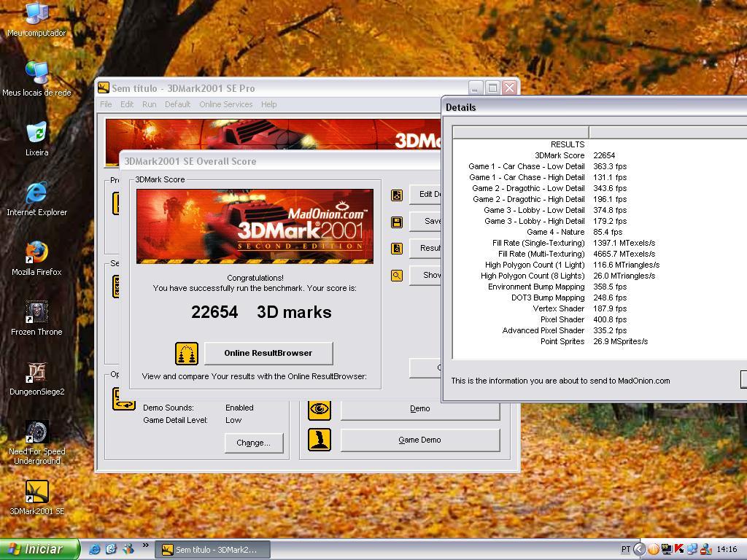Click the icon beside the Results button
This screenshot has height=560, width=747.
(397, 249)
